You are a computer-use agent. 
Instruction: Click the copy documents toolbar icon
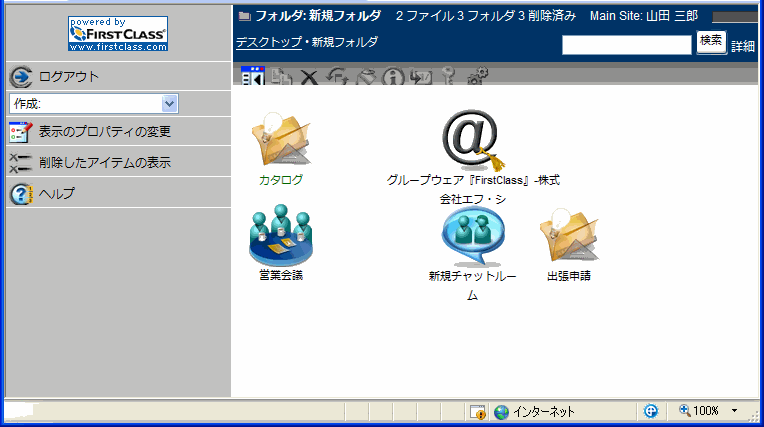click(281, 77)
